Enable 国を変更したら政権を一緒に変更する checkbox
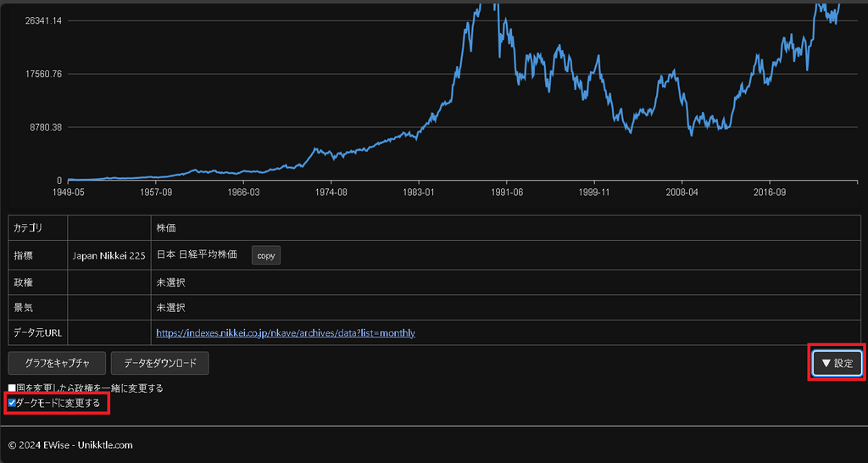Image resolution: width=868 pixels, height=463 pixels. coord(12,388)
